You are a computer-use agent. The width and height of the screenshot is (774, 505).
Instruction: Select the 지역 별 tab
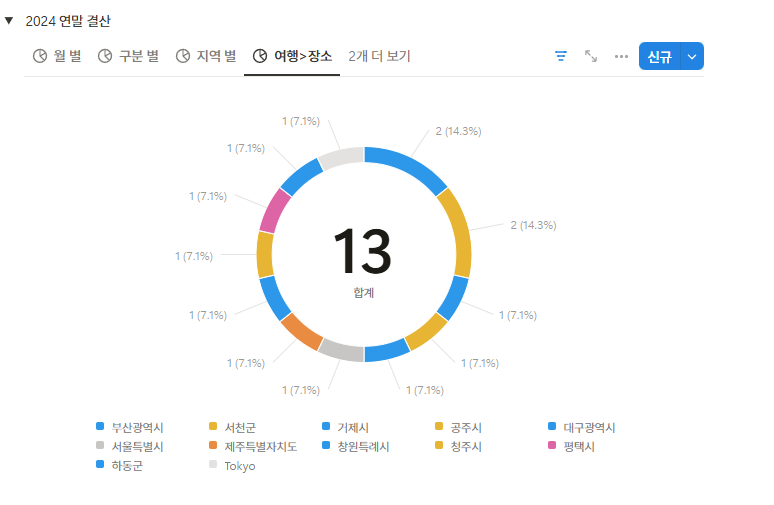[x=206, y=56]
